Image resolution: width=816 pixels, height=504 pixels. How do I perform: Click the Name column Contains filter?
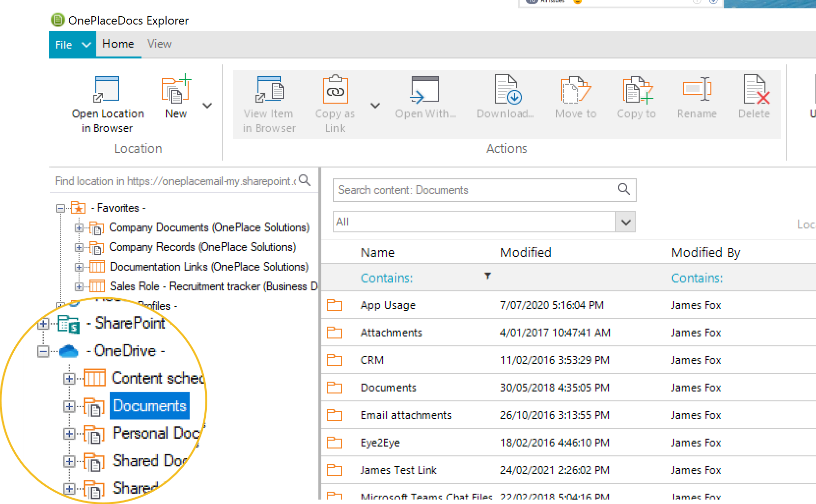click(387, 278)
